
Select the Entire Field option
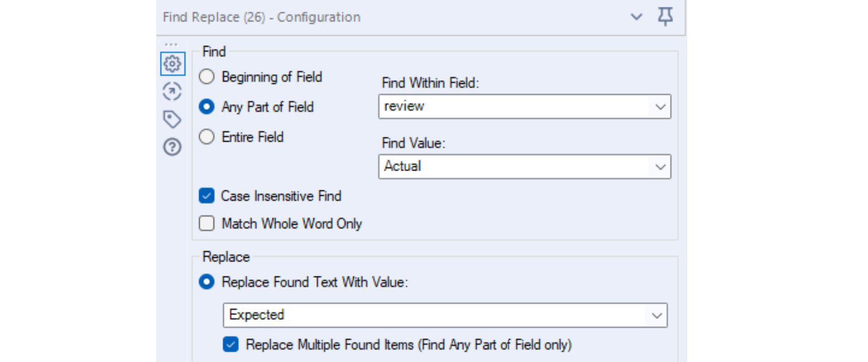coord(207,137)
